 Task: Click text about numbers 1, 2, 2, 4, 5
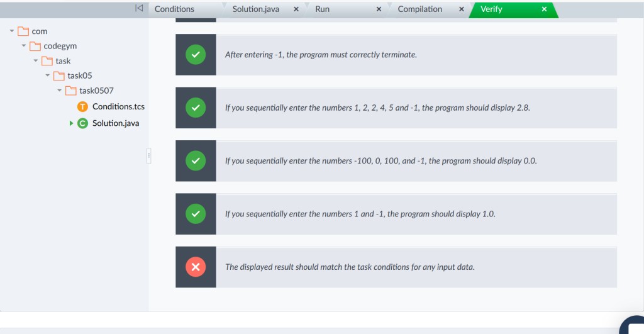point(377,108)
